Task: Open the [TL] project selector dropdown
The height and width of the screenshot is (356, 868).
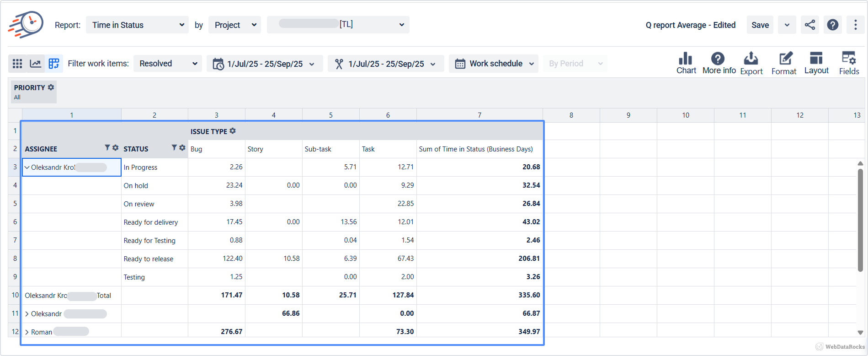Action: pyautogui.click(x=338, y=25)
